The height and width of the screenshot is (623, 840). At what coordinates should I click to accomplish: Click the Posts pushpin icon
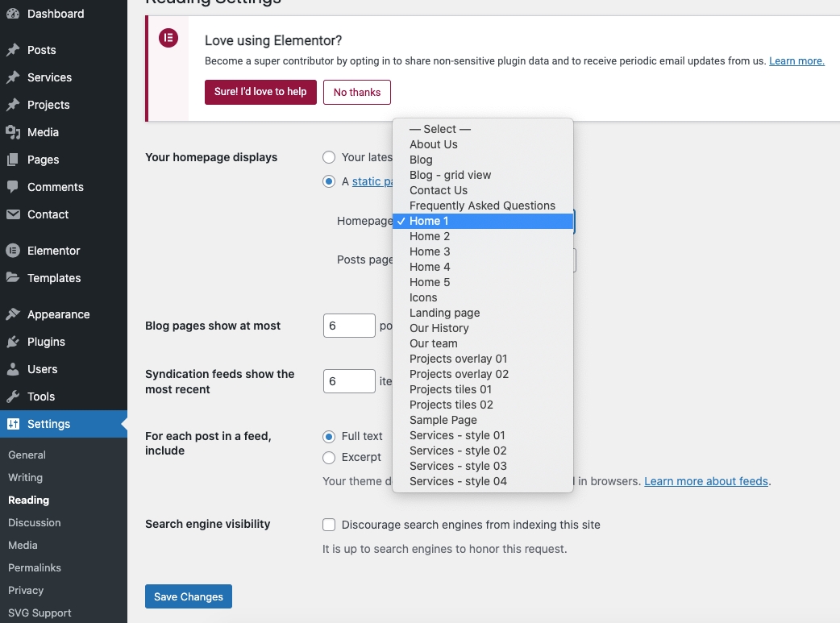pos(13,50)
